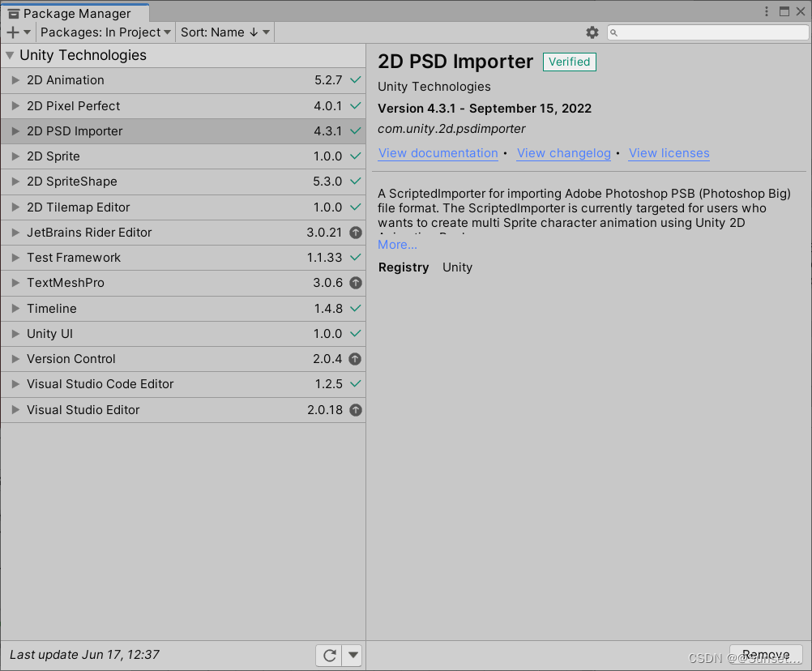Click update-available icon for Version Control

(355, 359)
